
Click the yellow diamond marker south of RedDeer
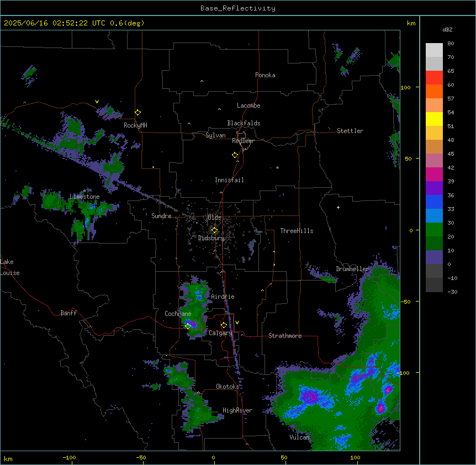[x=235, y=155]
